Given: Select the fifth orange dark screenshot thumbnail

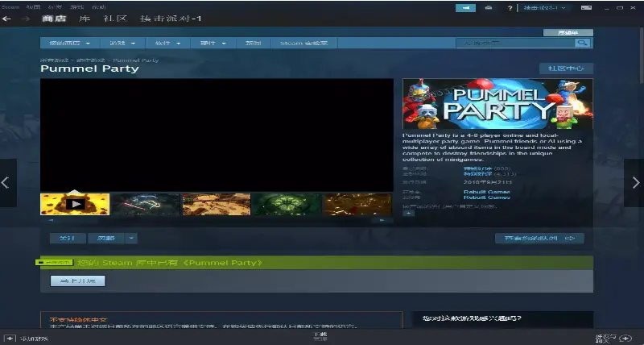Looking at the screenshot, I should (357, 204).
